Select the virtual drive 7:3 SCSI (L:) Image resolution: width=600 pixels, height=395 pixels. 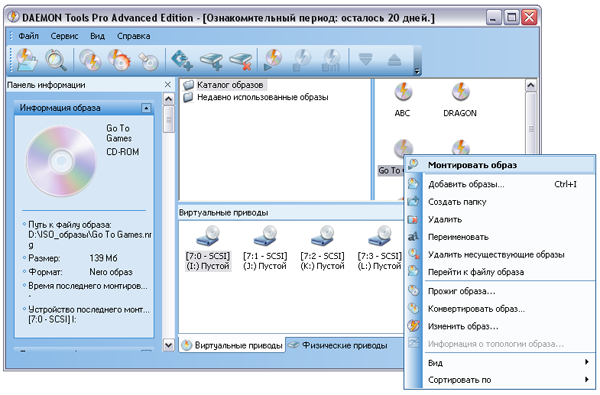point(379,248)
